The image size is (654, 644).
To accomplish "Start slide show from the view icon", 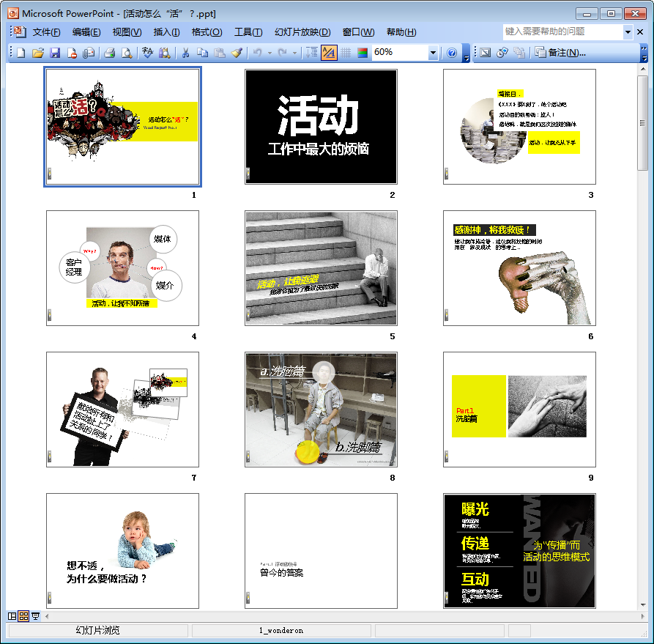I will [35, 616].
